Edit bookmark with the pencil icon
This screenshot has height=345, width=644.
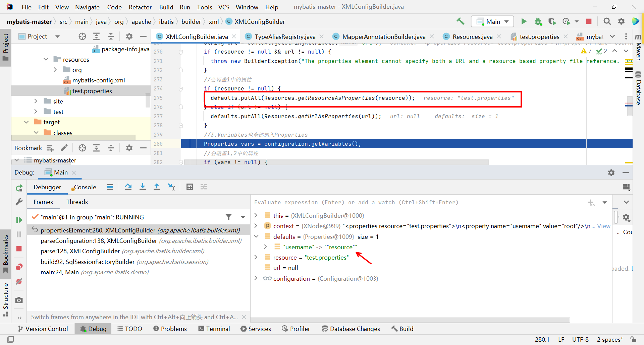pyautogui.click(x=64, y=148)
